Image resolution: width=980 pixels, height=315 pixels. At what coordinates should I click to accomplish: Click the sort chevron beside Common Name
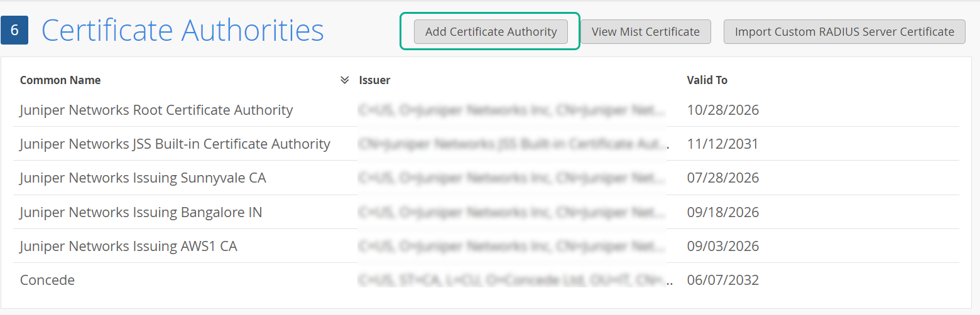(344, 80)
